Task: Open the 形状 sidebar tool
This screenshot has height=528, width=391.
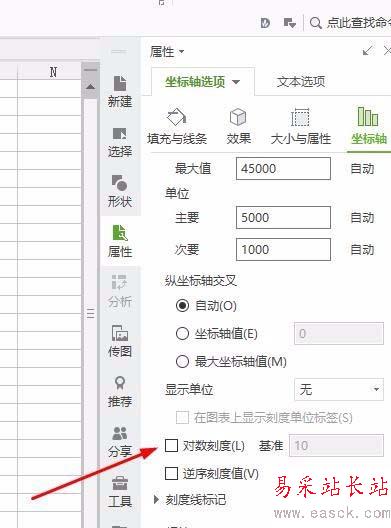Action: [x=120, y=191]
